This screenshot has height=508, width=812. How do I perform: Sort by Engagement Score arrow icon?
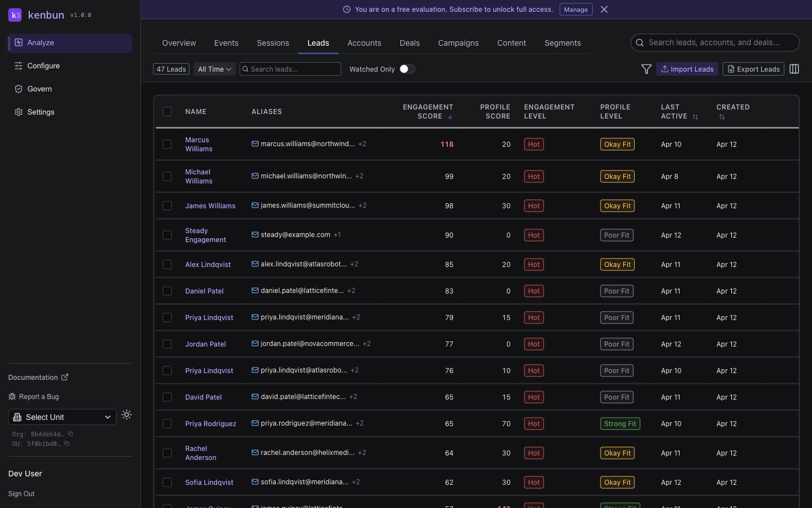[x=450, y=117]
